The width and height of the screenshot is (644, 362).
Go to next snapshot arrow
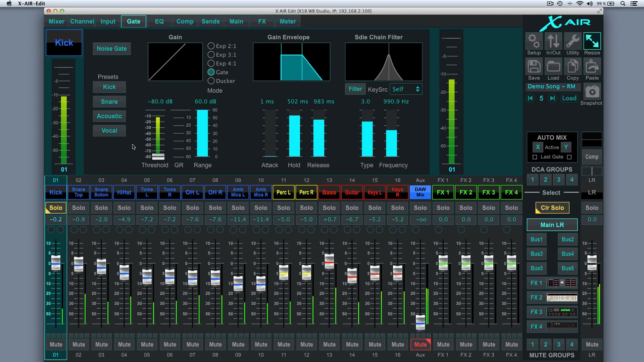552,98
